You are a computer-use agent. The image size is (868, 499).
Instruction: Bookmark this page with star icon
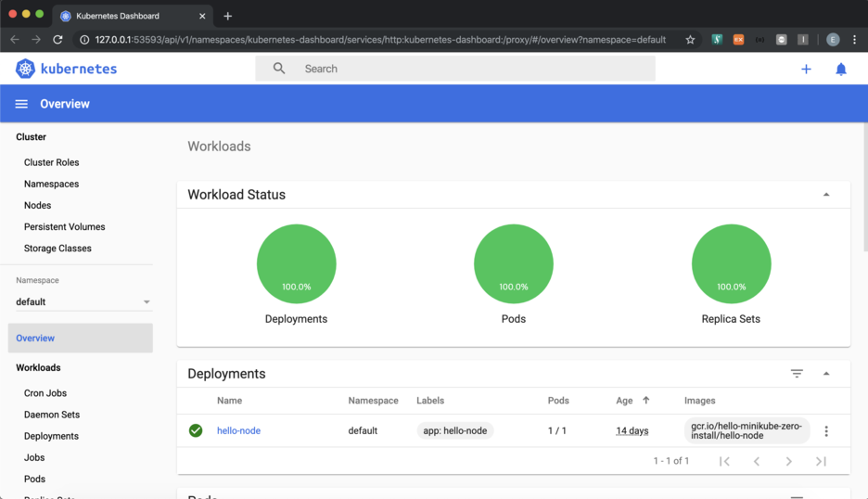click(x=690, y=39)
